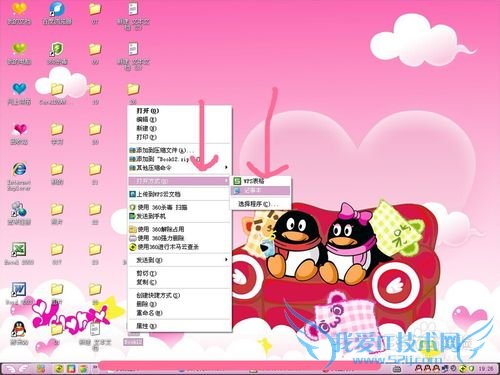This screenshot has width=500, height=375.
Task: Open the network connections desktop shortcut
Action: [19, 209]
